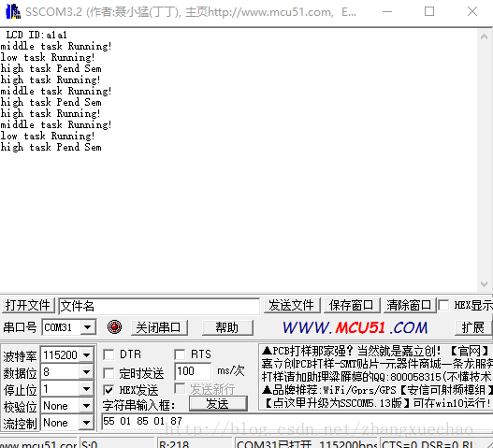Click the 打开文件 button
Viewport: 493px width, 448px height.
pos(28,305)
